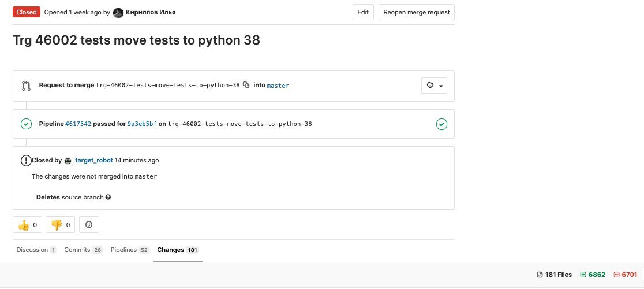Expand the download branch dropdown
Image resolution: width=644 pixels, height=289 pixels.
pyautogui.click(x=434, y=86)
